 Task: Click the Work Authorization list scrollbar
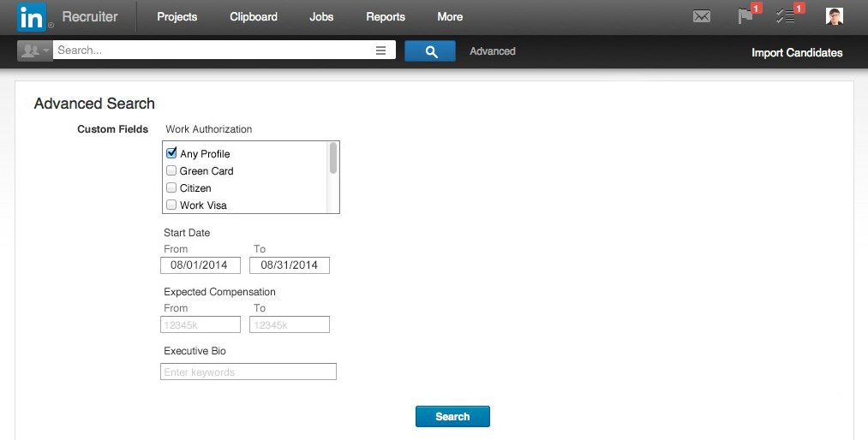click(333, 159)
